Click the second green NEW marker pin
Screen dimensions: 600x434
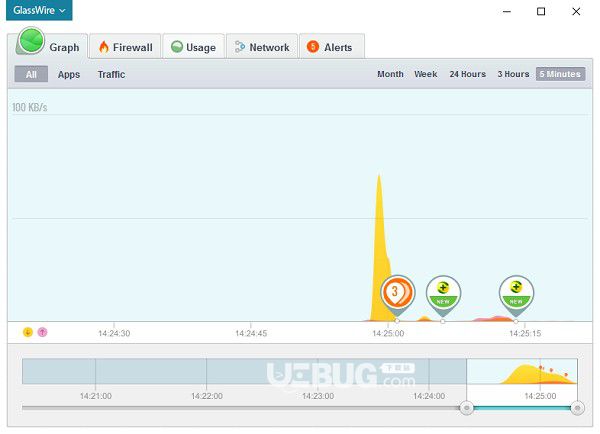[516, 295]
